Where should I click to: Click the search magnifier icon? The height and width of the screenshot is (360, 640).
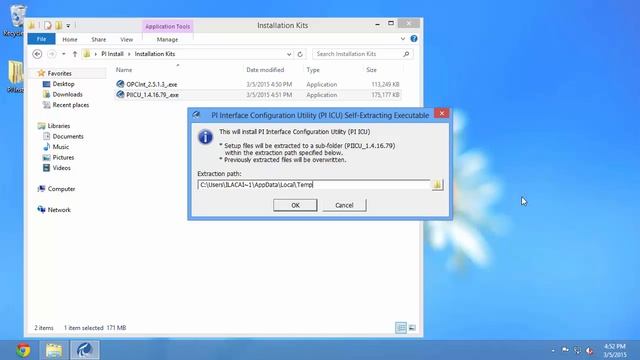click(406, 54)
